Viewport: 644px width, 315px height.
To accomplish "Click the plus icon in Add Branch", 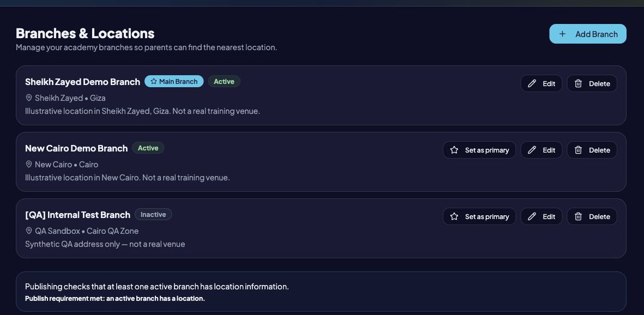I will [x=562, y=34].
